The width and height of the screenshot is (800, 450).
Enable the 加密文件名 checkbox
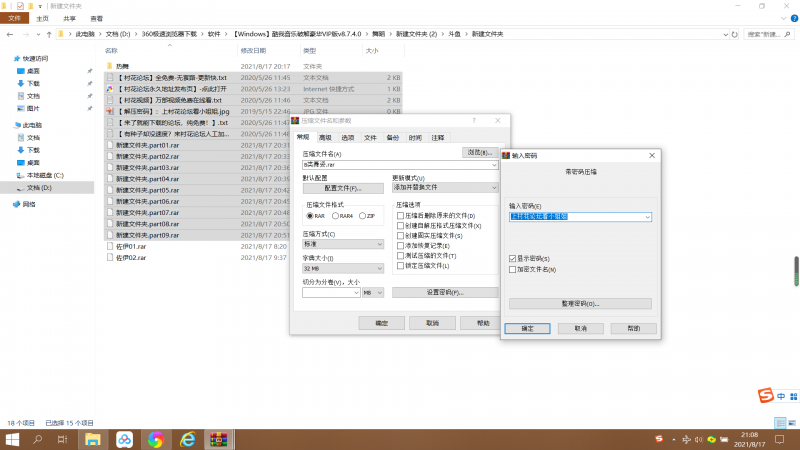tap(513, 270)
